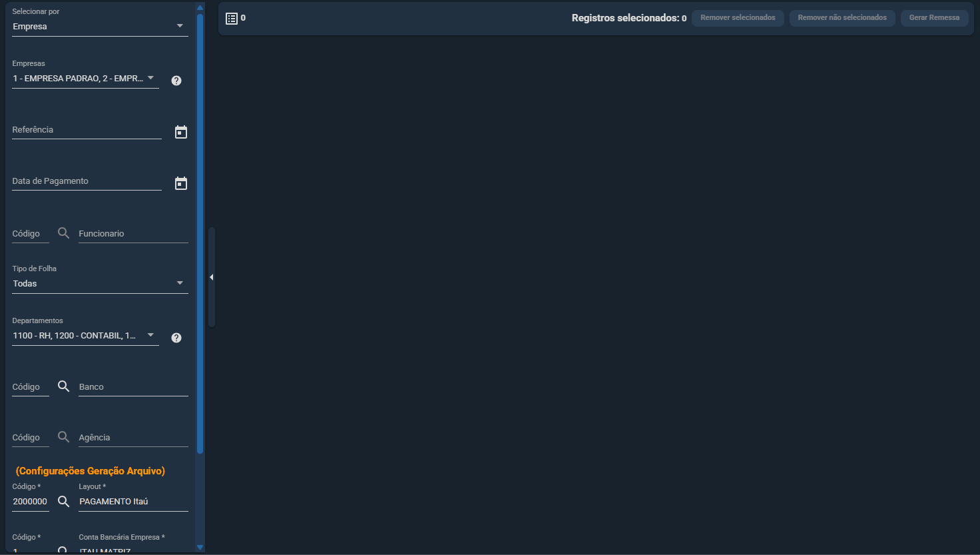
Task: Click the Configurações Geração Arquivo heading
Action: (91, 471)
